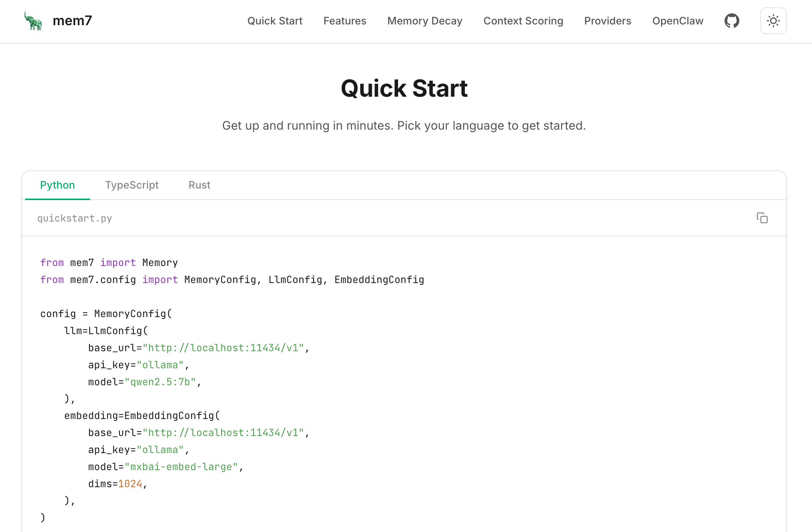Click the mem7 brand name text
This screenshot has height=532, width=812.
(x=72, y=21)
